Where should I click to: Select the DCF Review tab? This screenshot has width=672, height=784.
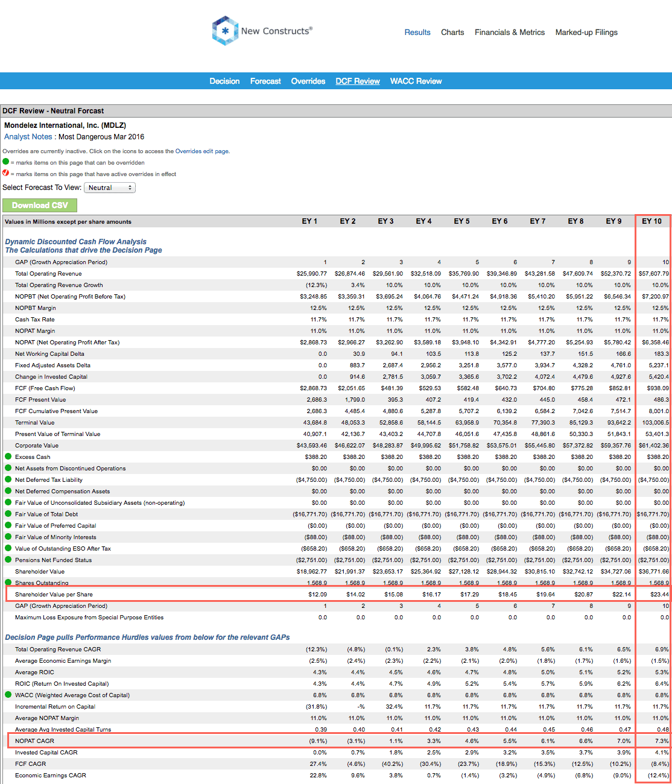pyautogui.click(x=358, y=81)
